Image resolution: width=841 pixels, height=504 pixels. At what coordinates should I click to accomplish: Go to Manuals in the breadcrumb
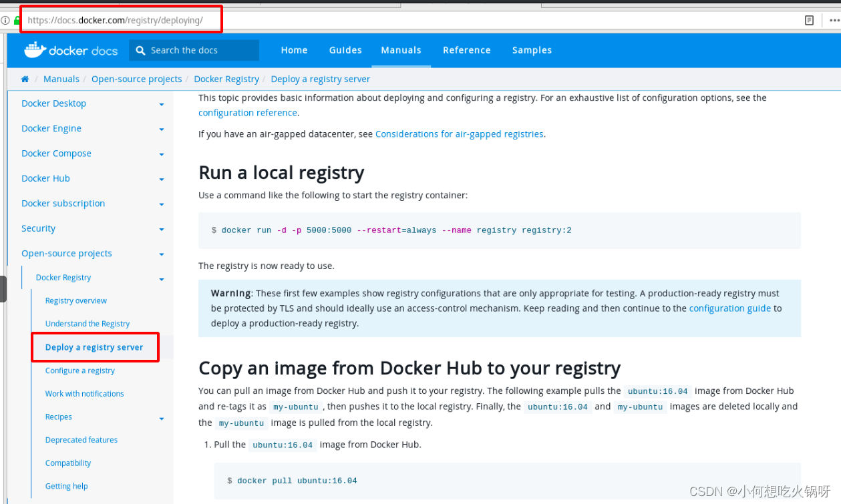61,79
